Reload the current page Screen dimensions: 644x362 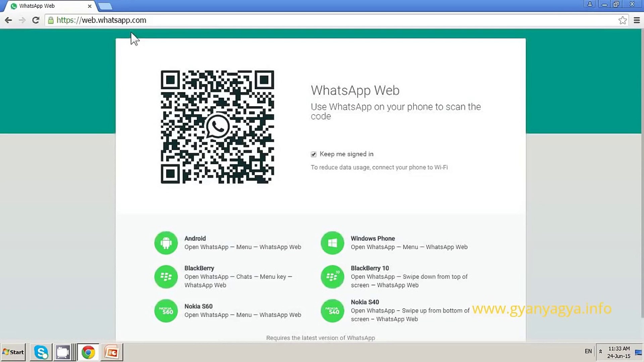[36, 20]
